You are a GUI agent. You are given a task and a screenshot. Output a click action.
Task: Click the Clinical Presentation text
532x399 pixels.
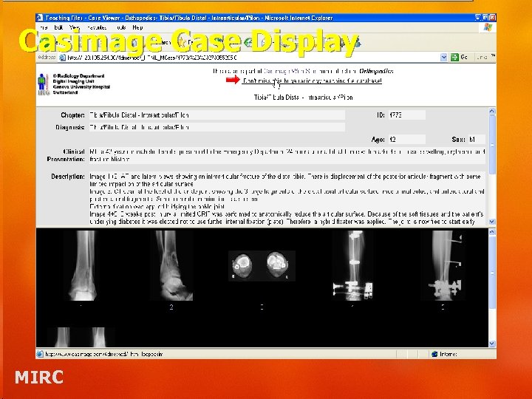pos(287,155)
